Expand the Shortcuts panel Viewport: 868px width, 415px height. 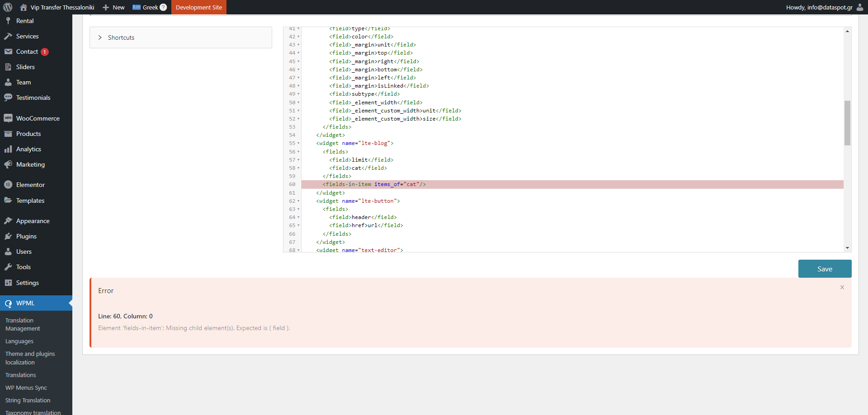tap(100, 37)
